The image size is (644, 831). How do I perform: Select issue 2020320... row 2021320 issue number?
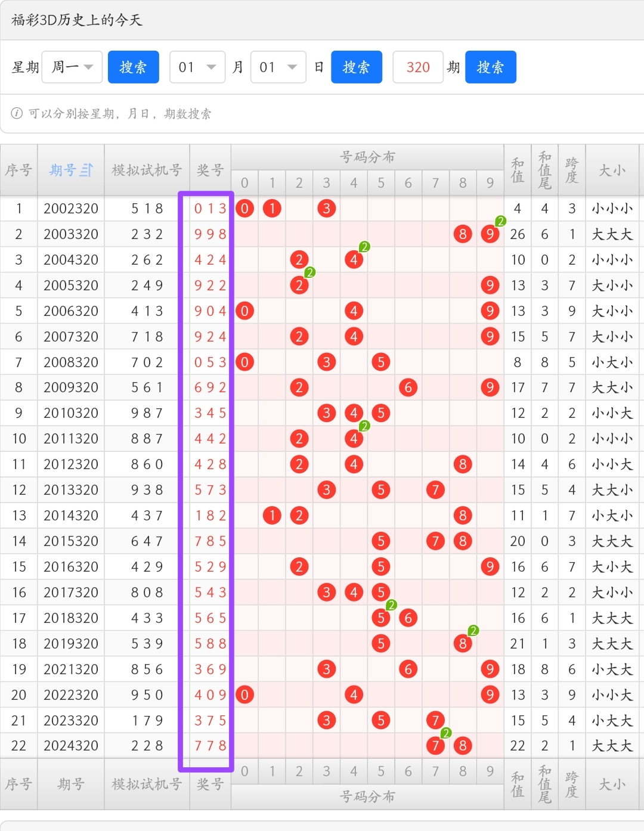click(71, 669)
